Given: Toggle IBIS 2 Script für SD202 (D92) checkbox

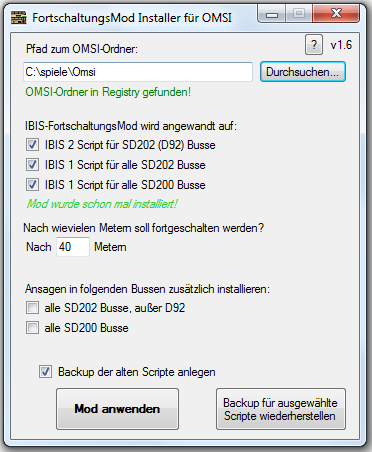Looking at the screenshot, I should tap(32, 145).
